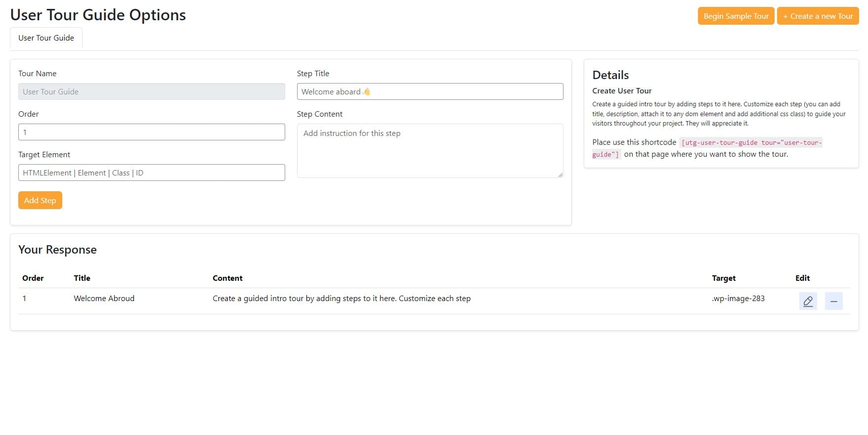Switch to the User Tour Guide tab
868x435 pixels.
46,38
